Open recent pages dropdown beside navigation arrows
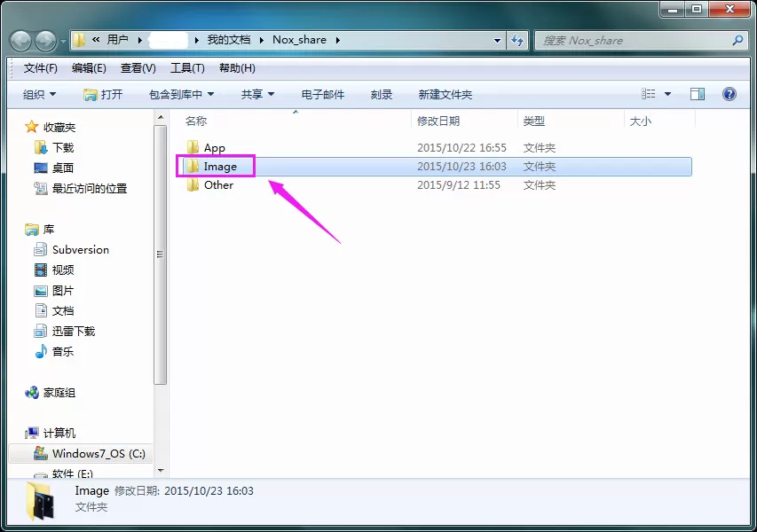 tap(63, 42)
